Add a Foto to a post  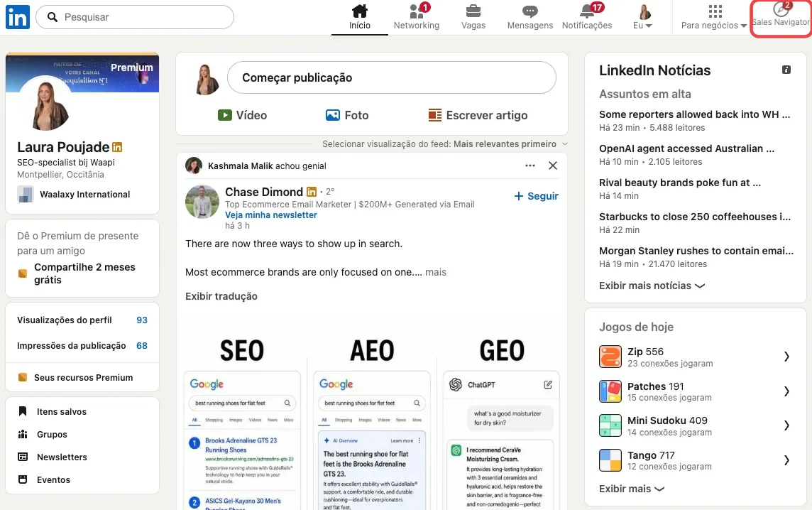point(347,115)
